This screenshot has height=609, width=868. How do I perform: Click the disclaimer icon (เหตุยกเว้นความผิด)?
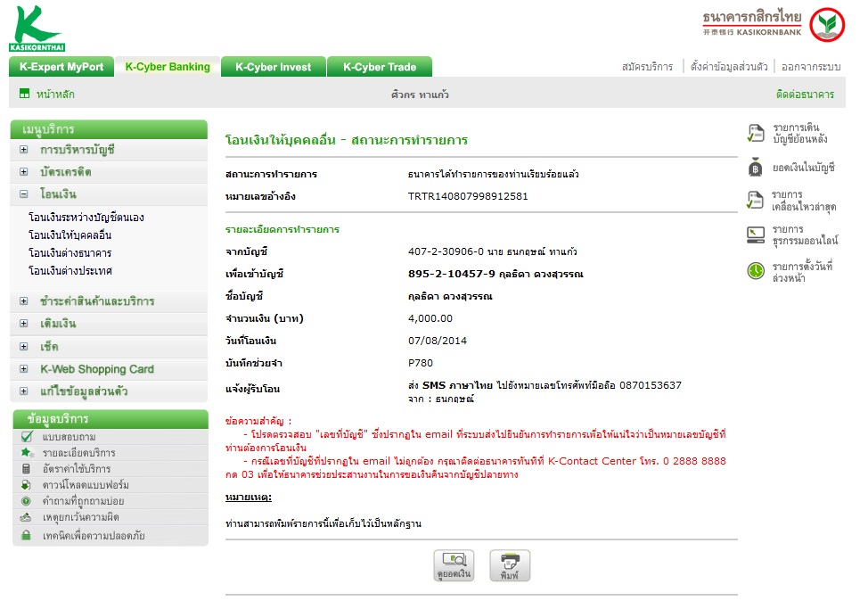[x=26, y=518]
